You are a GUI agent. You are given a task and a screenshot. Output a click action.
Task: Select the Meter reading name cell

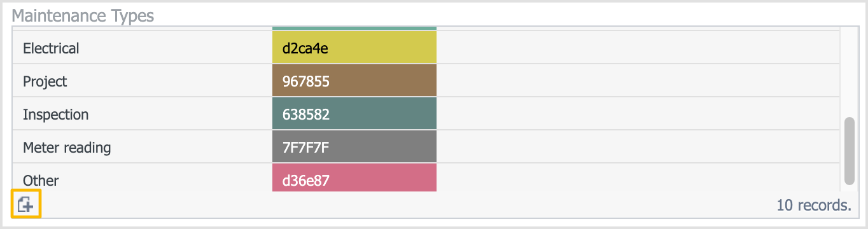click(143, 148)
